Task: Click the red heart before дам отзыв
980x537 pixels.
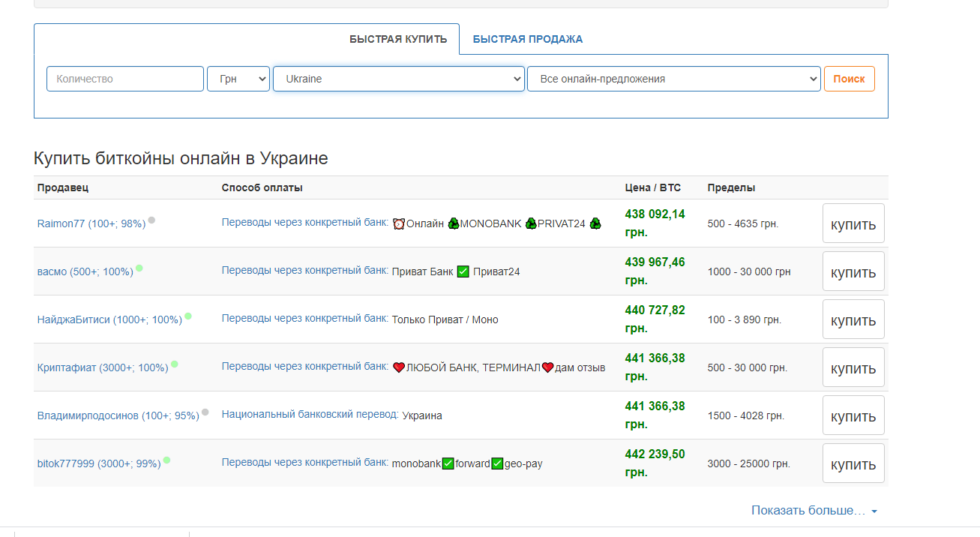Action: (x=547, y=367)
